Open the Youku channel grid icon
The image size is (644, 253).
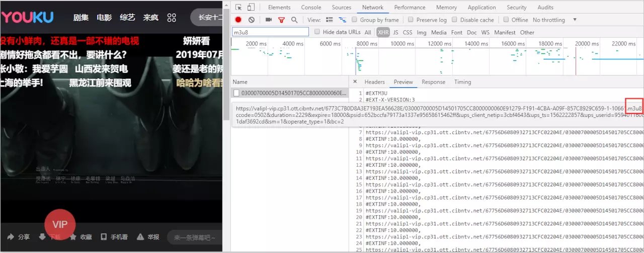click(x=172, y=18)
